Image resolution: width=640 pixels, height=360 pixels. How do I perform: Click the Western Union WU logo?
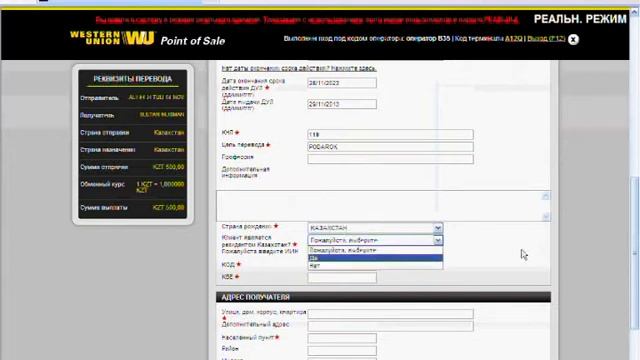112,38
